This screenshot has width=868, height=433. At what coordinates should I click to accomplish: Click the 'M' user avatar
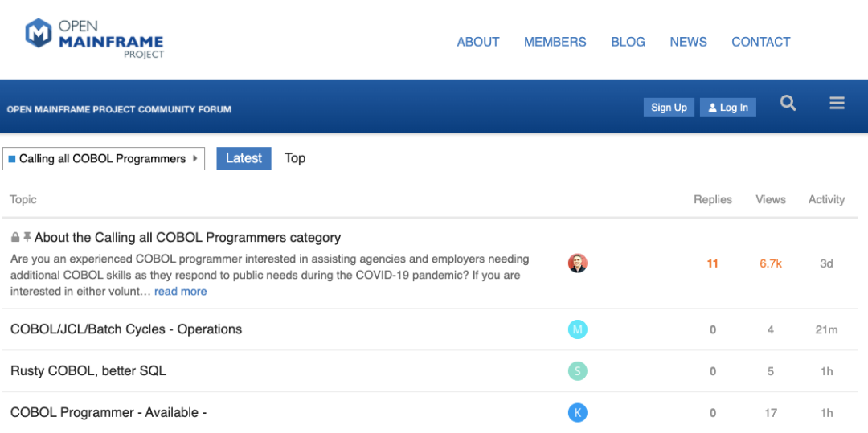pos(577,329)
